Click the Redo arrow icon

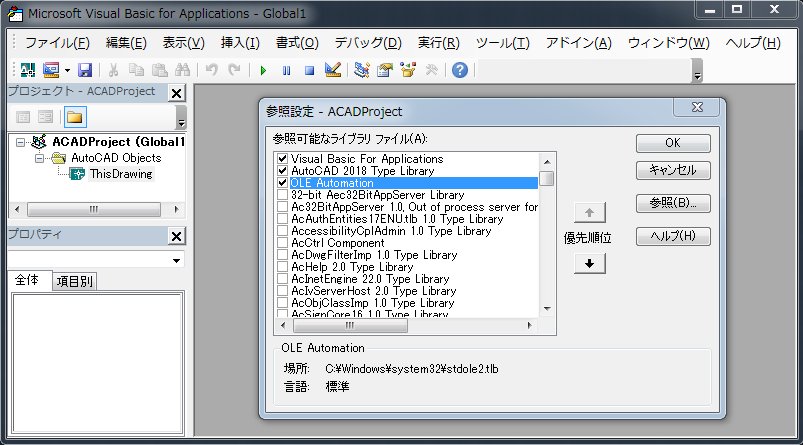click(234, 70)
